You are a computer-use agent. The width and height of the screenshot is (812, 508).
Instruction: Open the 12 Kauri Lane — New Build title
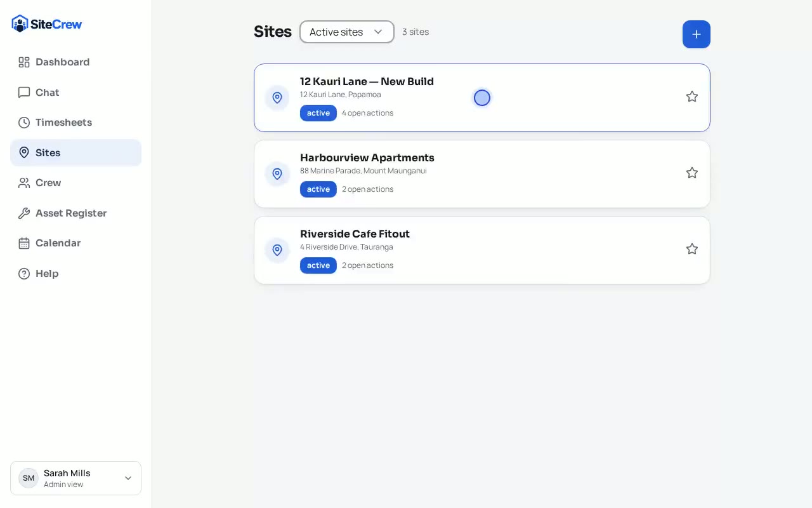(x=367, y=81)
